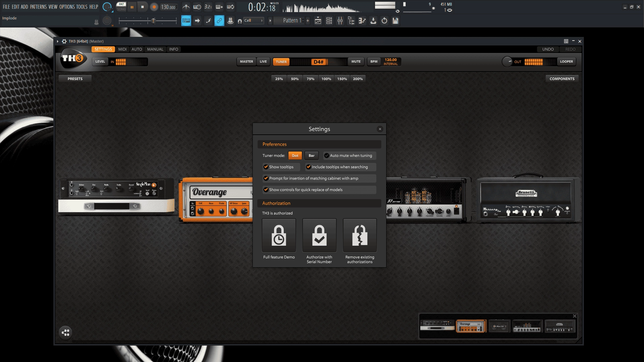The height and width of the screenshot is (362, 644).
Task: Toggle the blend recording overdub icon
Action: coord(219,7)
